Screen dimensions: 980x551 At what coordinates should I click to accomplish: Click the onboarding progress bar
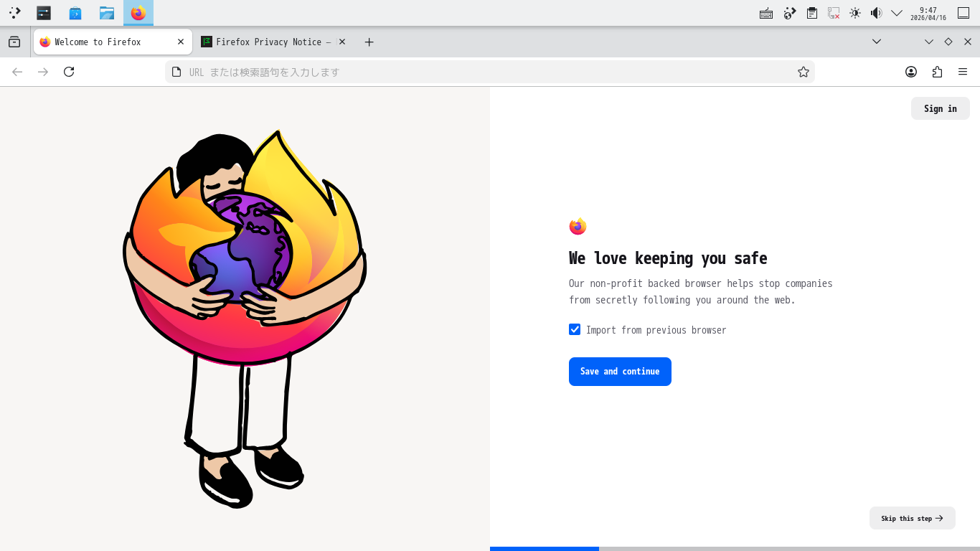click(x=735, y=549)
